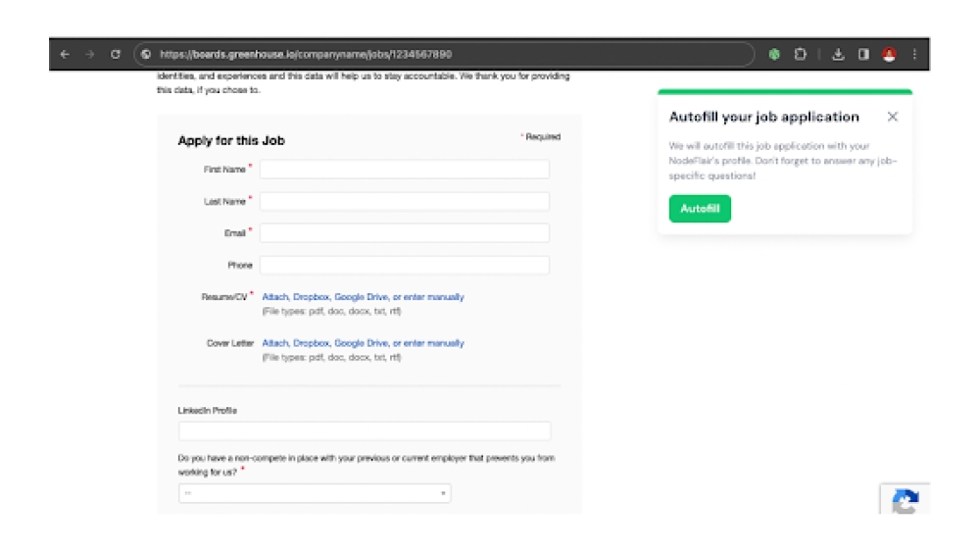The height and width of the screenshot is (552, 980).
Task: Open the browser three-dot menu
Action: coord(914,54)
